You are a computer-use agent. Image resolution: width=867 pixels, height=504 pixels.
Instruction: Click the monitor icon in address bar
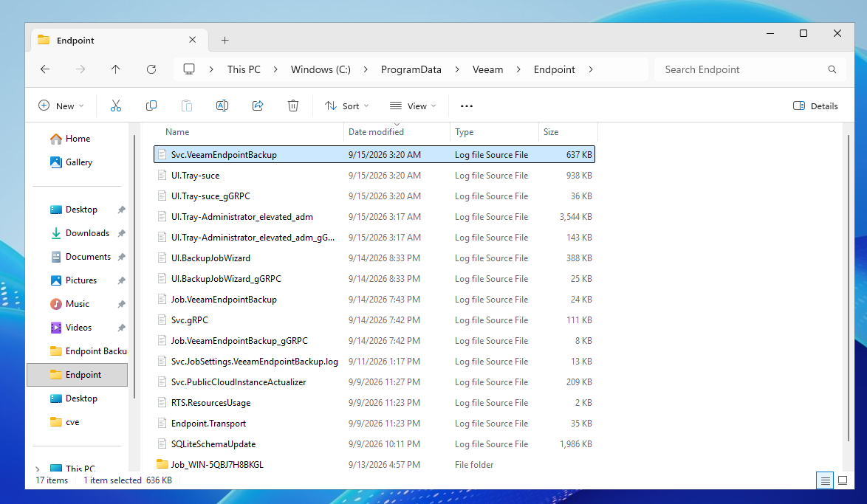point(189,69)
